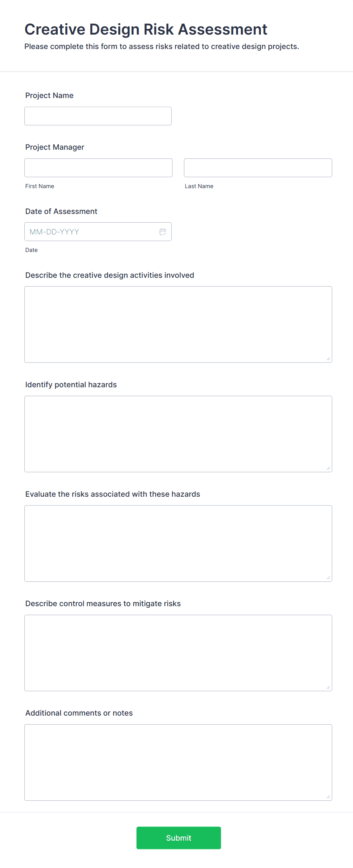
Task: Click the Project Name input field
Action: pyautogui.click(x=98, y=116)
